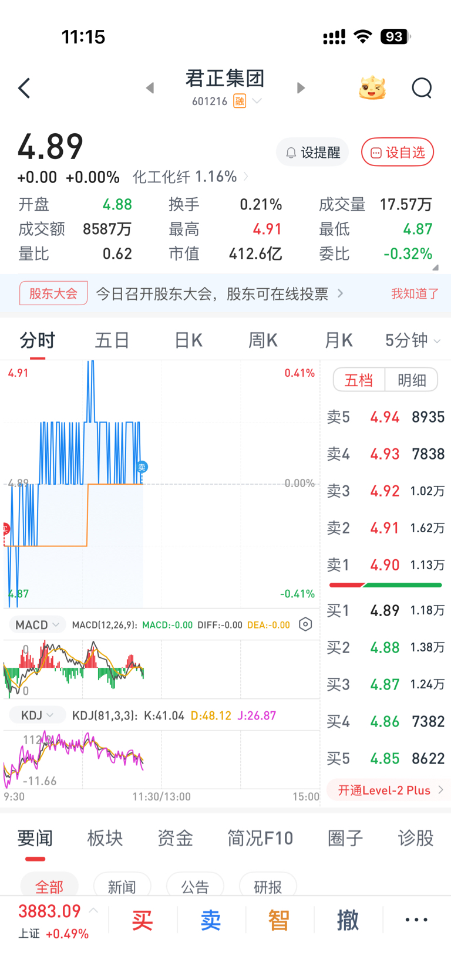Image resolution: width=451 pixels, height=980 pixels.
Task: Tap the 设提醒 bell button
Action: [x=312, y=153]
